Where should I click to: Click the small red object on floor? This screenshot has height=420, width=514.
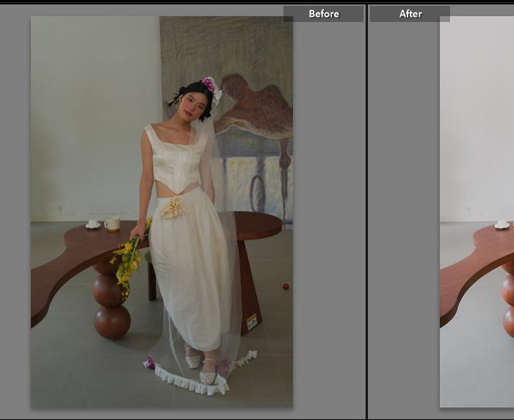coord(286,286)
